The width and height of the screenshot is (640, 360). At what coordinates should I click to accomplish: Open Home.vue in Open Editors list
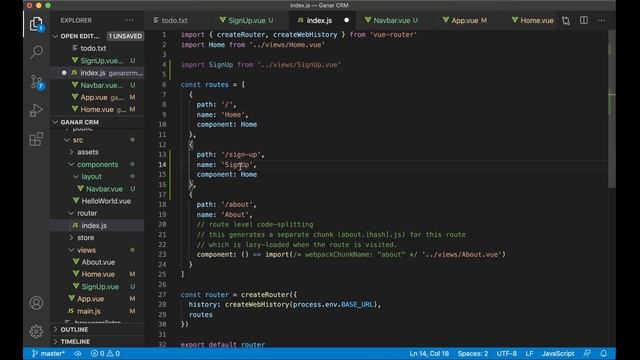97,109
